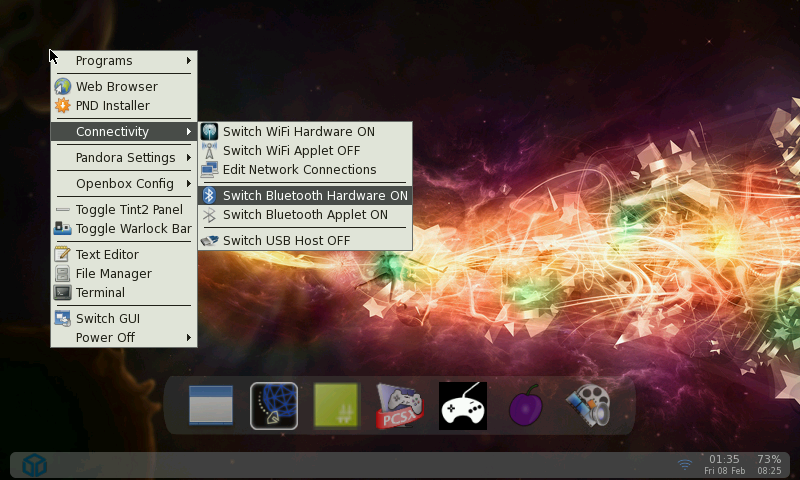Open Terminal from menu
Image resolution: width=800 pixels, height=480 pixels.
pos(124,293)
